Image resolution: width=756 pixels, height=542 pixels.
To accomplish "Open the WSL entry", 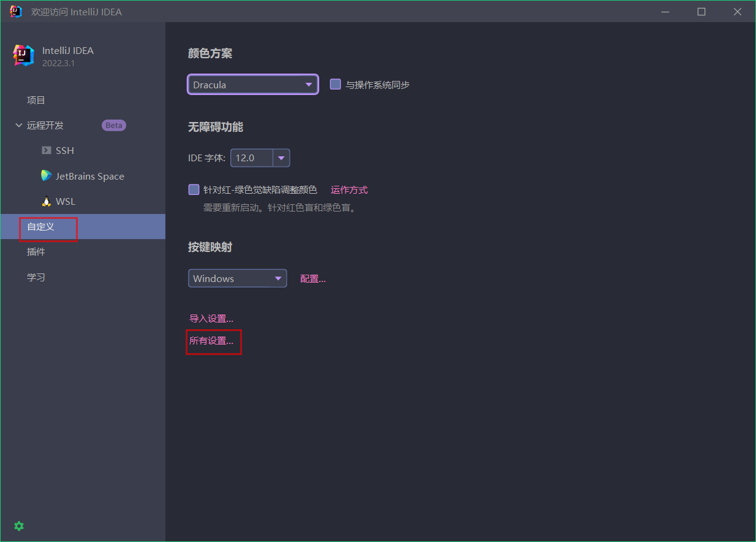I will (83, 201).
